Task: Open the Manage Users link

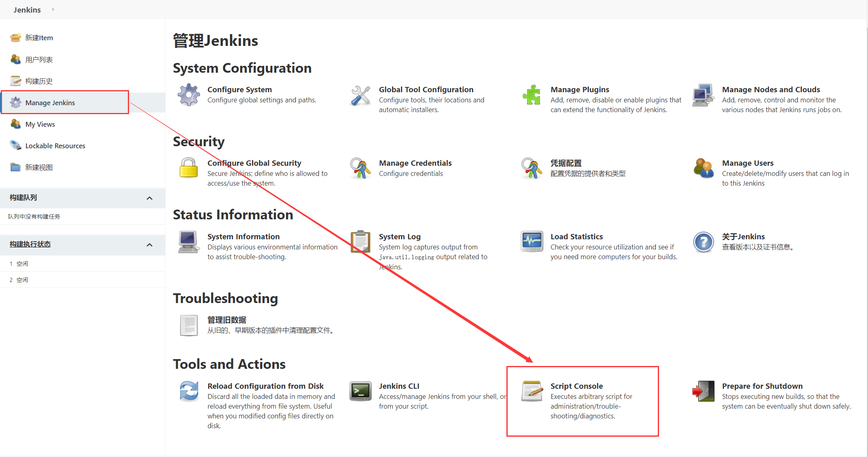Action: click(747, 163)
